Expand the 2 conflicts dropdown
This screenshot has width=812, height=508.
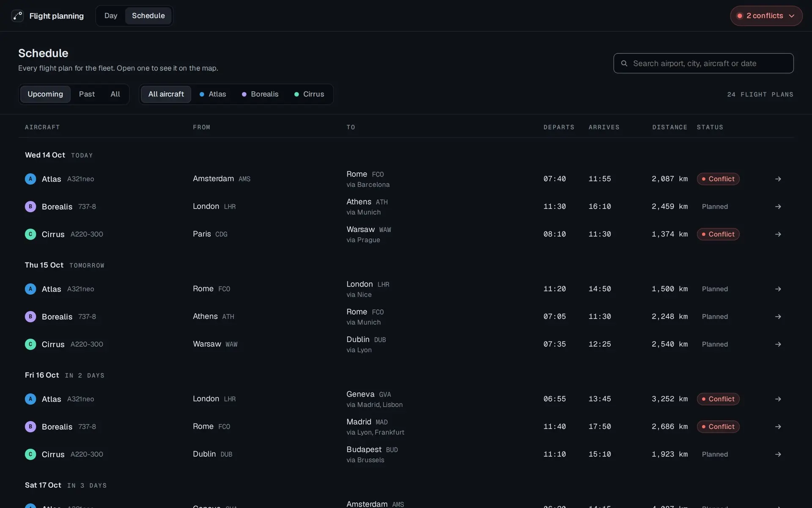[x=766, y=16]
